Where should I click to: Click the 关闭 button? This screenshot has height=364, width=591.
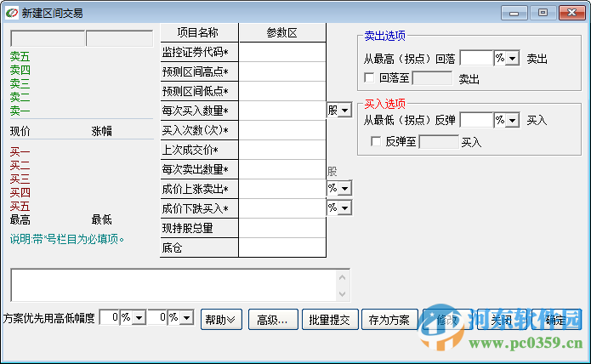point(502,320)
